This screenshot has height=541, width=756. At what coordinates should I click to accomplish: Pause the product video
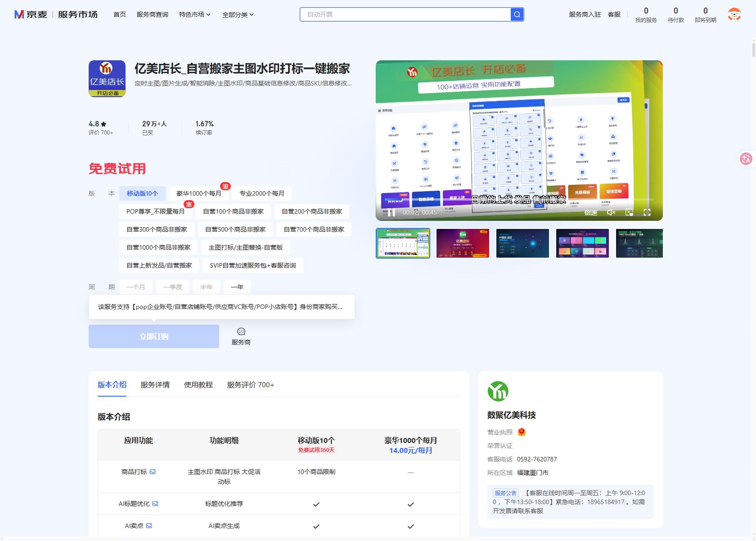pyautogui.click(x=391, y=212)
